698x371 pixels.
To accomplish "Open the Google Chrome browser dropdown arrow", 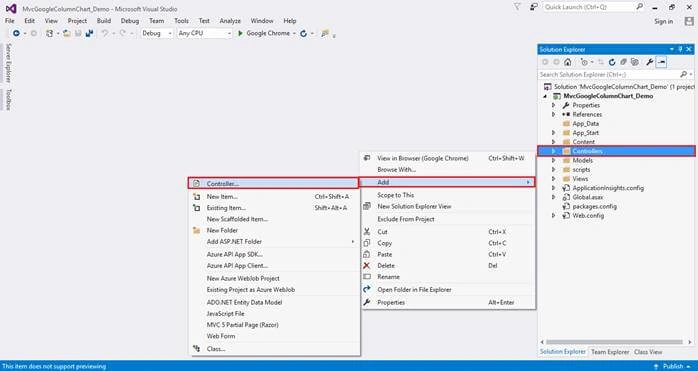I will pyautogui.click(x=294, y=34).
